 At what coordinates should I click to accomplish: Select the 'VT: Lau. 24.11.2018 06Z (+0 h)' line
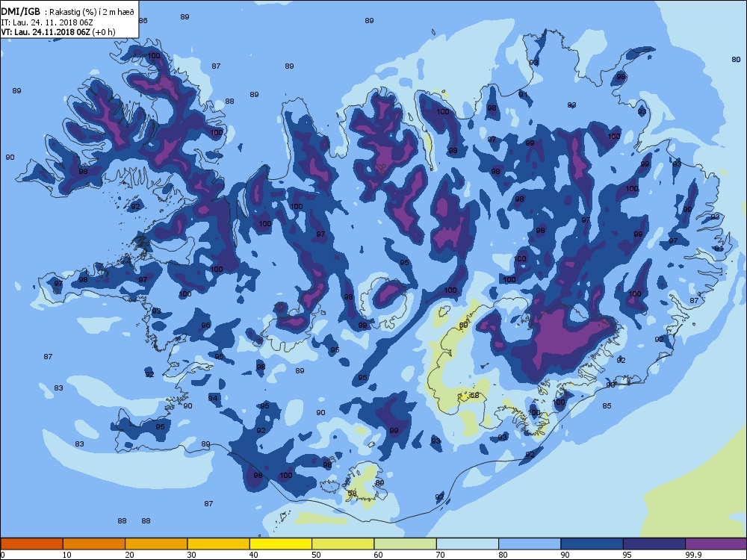click(58, 32)
